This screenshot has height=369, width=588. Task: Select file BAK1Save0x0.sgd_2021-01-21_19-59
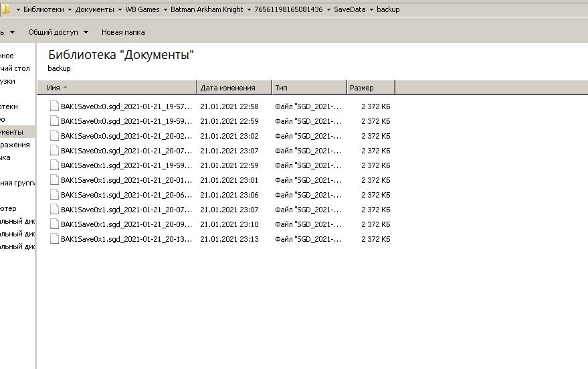pos(126,121)
